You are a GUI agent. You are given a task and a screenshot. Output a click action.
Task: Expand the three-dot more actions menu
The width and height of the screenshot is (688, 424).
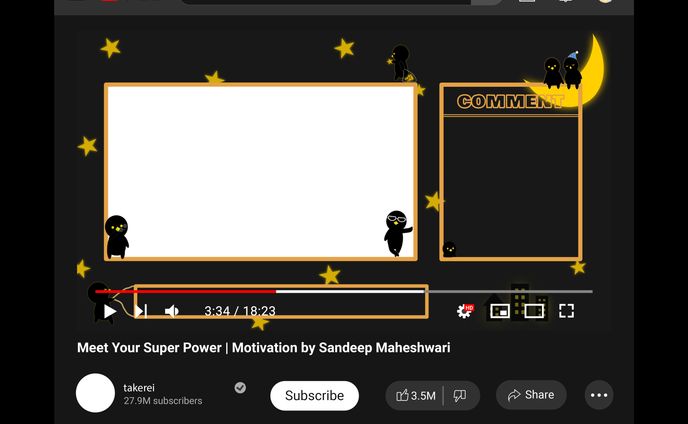click(599, 395)
